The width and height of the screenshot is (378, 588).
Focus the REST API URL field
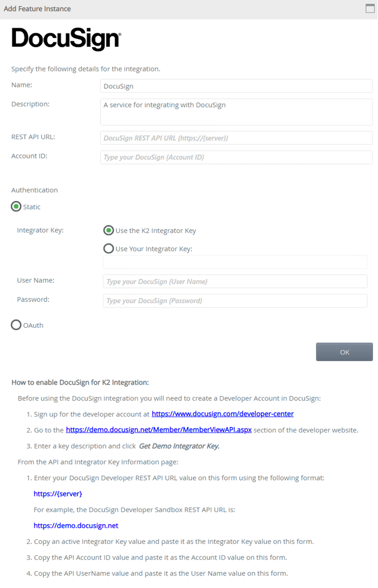coord(236,138)
